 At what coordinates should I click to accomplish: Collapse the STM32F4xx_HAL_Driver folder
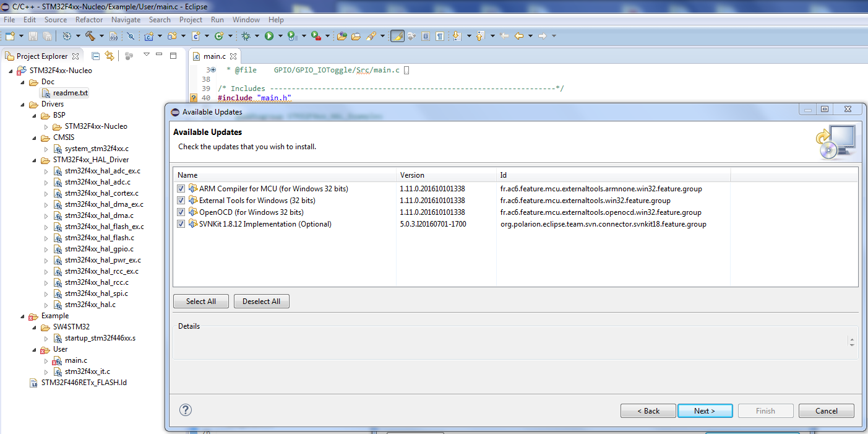(x=35, y=160)
